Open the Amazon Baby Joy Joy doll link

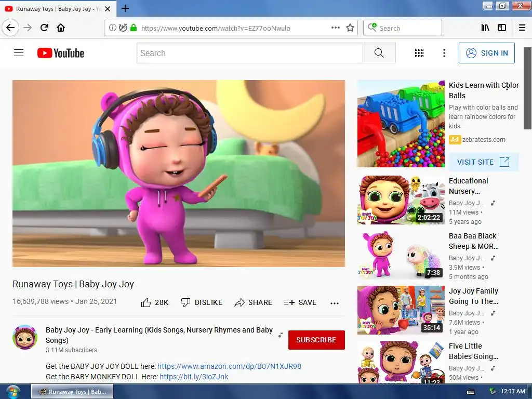point(229,366)
